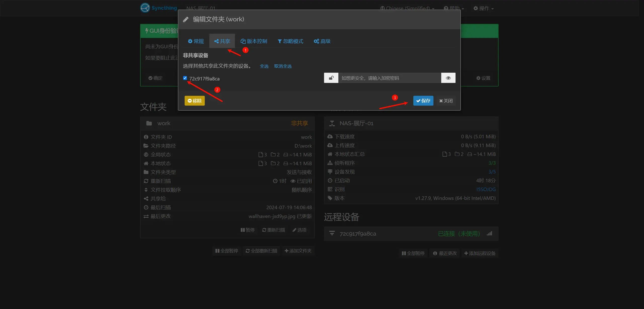Expand the 操作 menu
The image size is (644, 309).
click(x=483, y=8)
